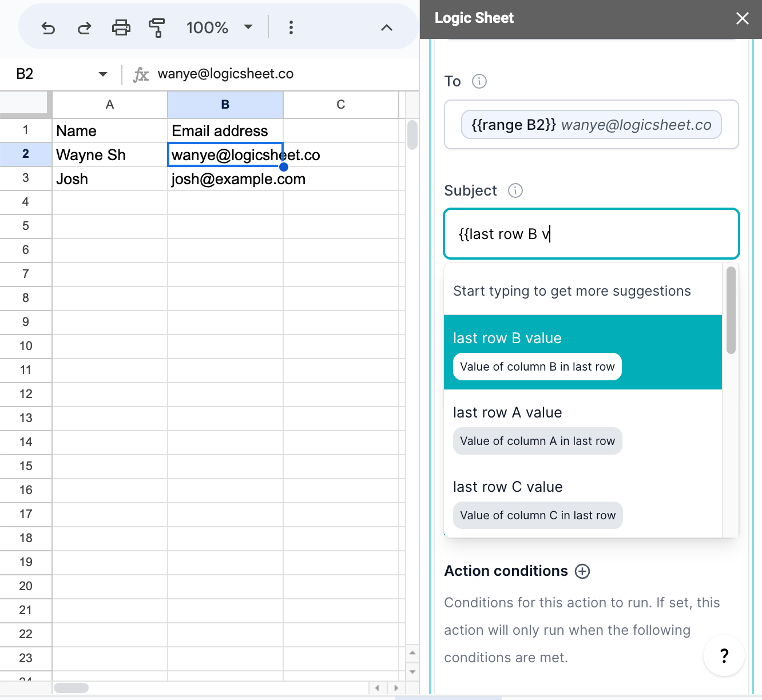Open the More options kebab menu
The width and height of the screenshot is (762, 700).
[x=291, y=27]
